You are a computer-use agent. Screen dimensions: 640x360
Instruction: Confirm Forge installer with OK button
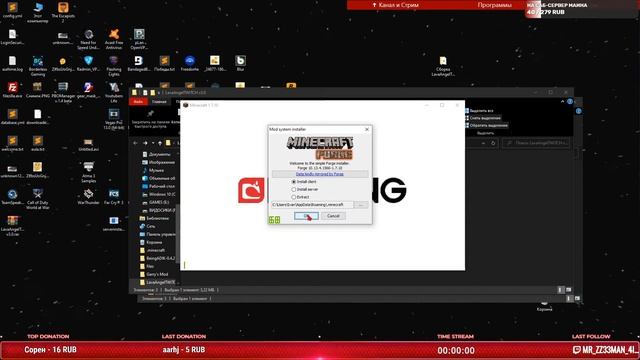click(306, 216)
